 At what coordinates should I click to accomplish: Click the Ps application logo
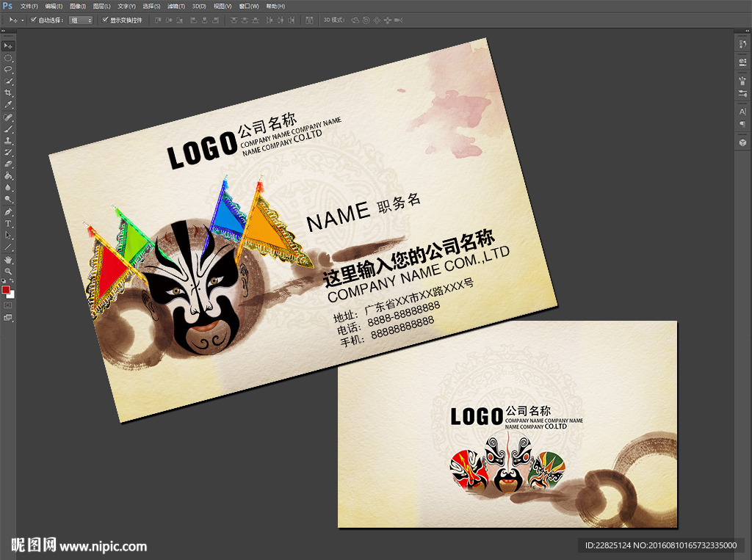[x=7, y=6]
